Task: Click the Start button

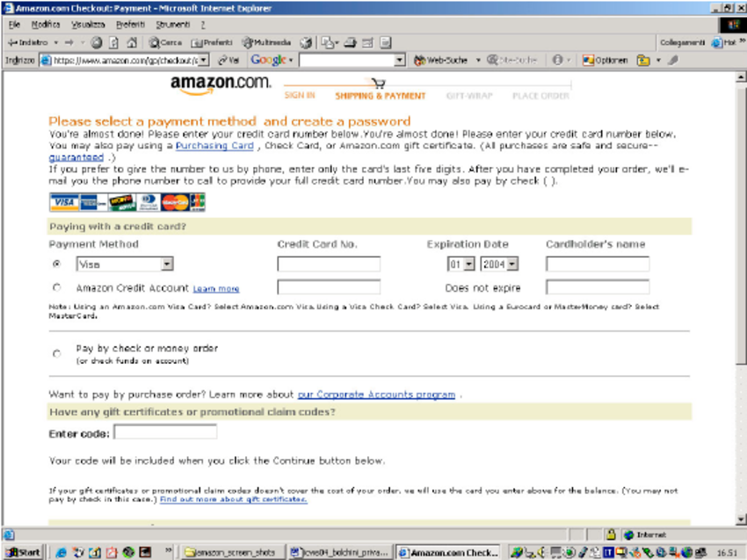Action: point(23,552)
